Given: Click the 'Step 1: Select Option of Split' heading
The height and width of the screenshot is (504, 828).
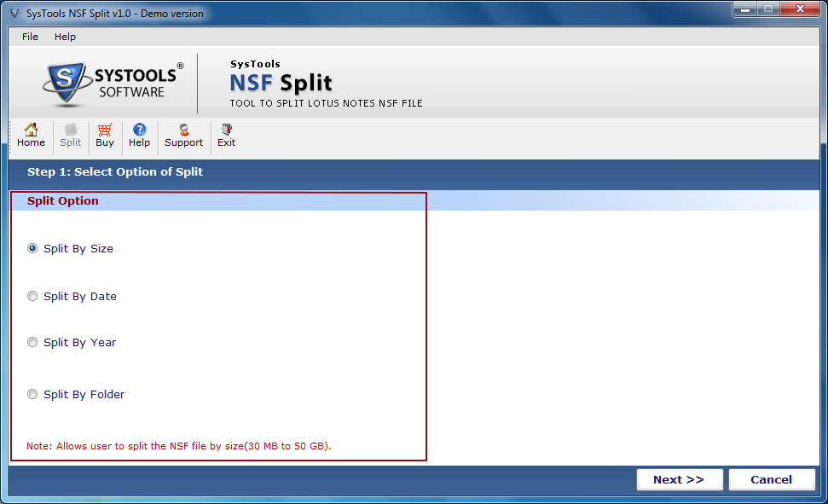Looking at the screenshot, I should pyautogui.click(x=115, y=171).
